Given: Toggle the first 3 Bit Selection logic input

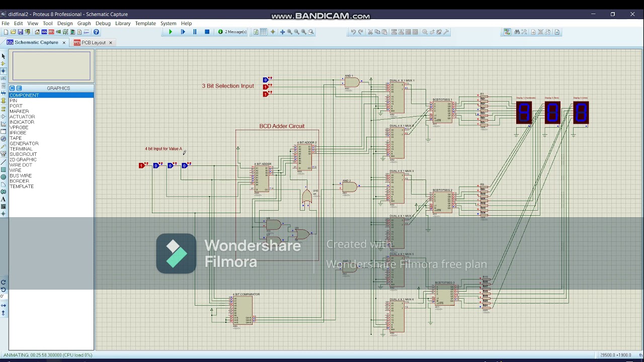Looking at the screenshot, I should tap(266, 80).
